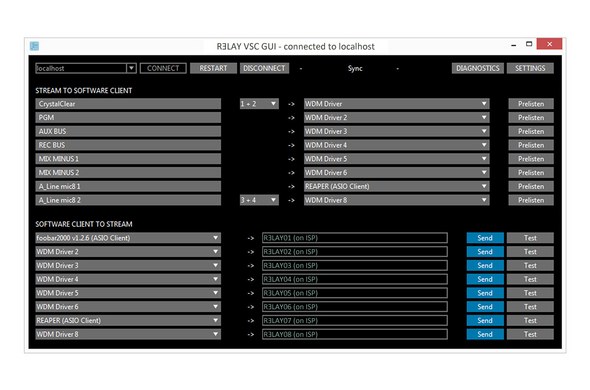
Task: Open the REAPER (ASIO Client) source dropdown for R3LAY07
Action: [x=128, y=320]
